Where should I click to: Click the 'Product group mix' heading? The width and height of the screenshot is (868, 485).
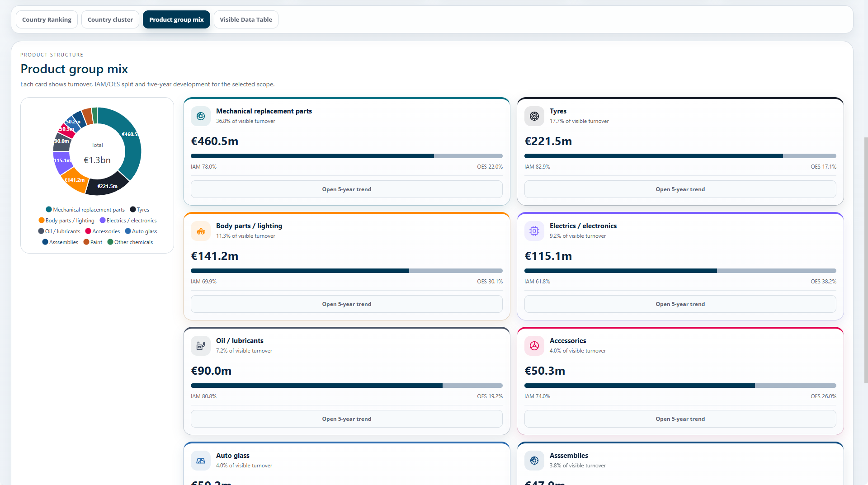tap(74, 69)
